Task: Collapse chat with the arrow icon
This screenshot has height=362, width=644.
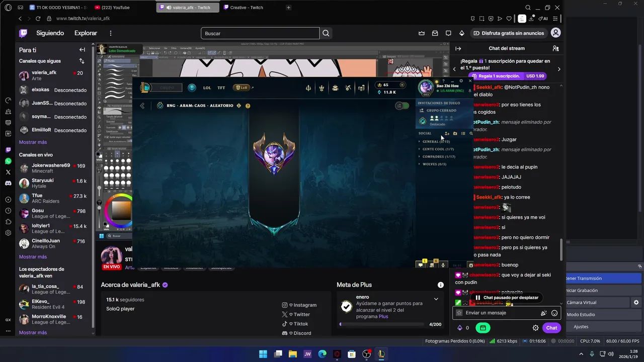Action: [x=458, y=48]
